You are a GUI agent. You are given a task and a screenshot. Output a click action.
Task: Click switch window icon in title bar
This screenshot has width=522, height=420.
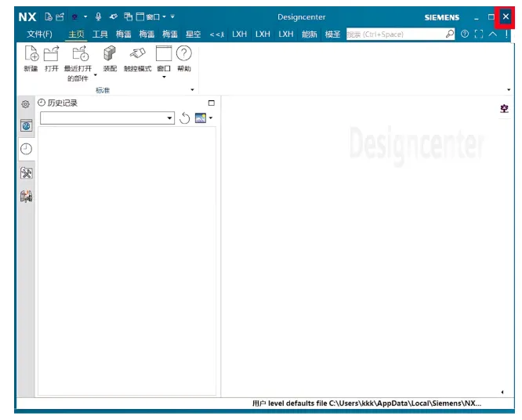129,16
